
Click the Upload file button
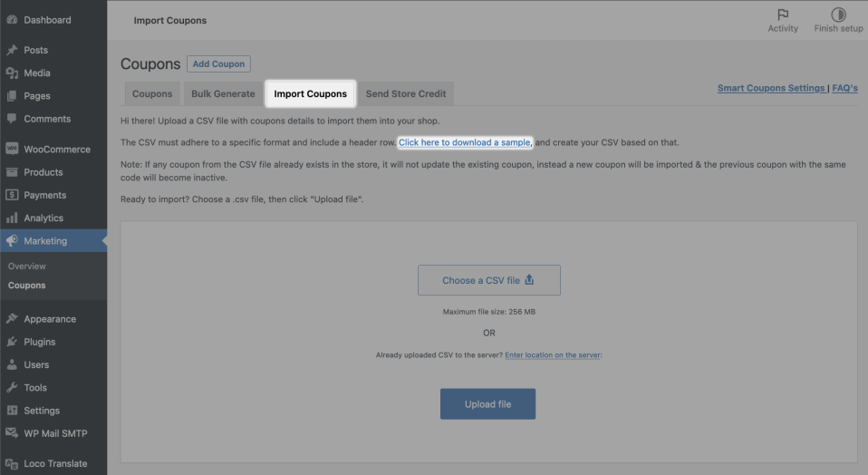point(487,403)
